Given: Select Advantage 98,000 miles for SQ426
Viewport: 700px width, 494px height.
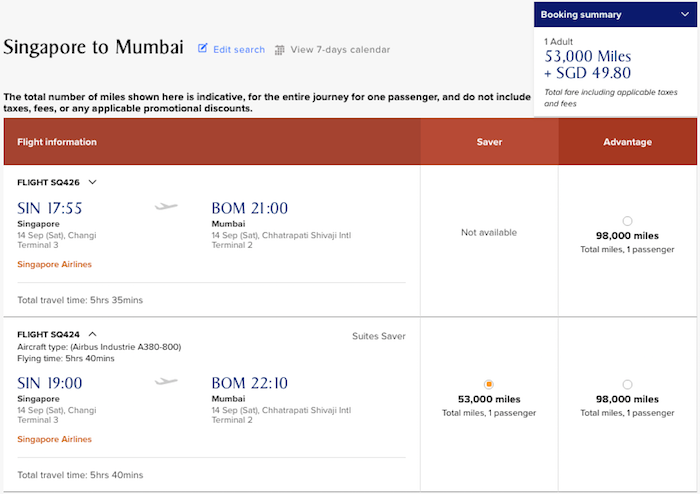Looking at the screenshot, I should pyautogui.click(x=627, y=221).
